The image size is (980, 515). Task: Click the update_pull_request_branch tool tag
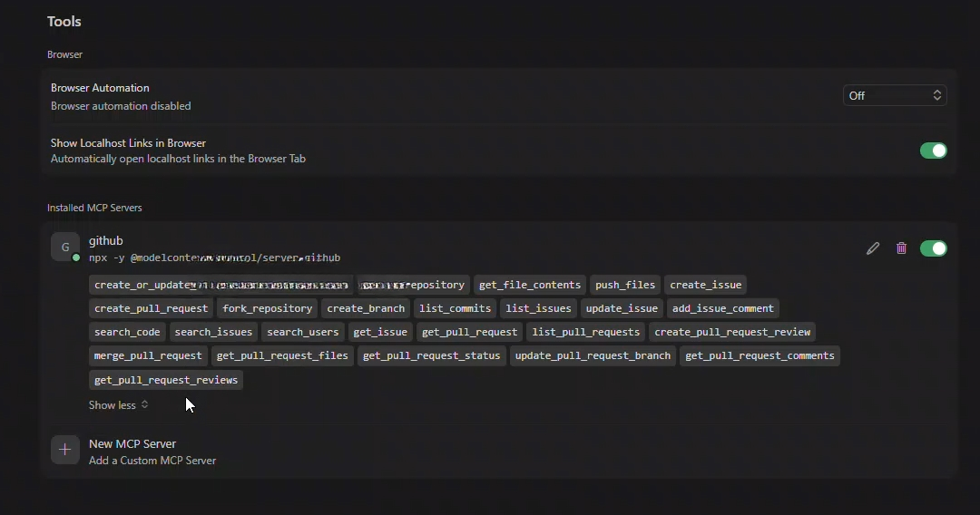593,355
